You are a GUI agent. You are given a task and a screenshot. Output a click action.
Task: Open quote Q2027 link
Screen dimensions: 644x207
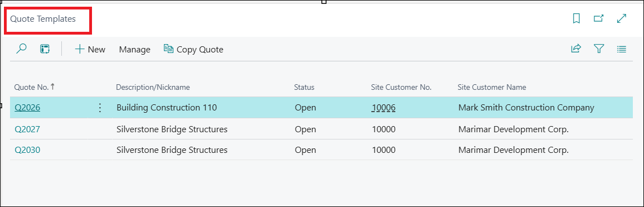[x=27, y=129]
